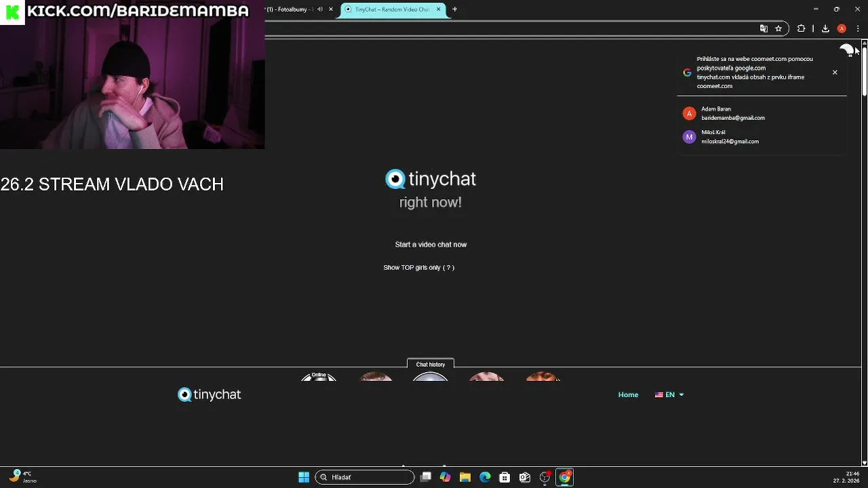
Task: Click the page vertical scrollbar thumb
Action: [864, 71]
